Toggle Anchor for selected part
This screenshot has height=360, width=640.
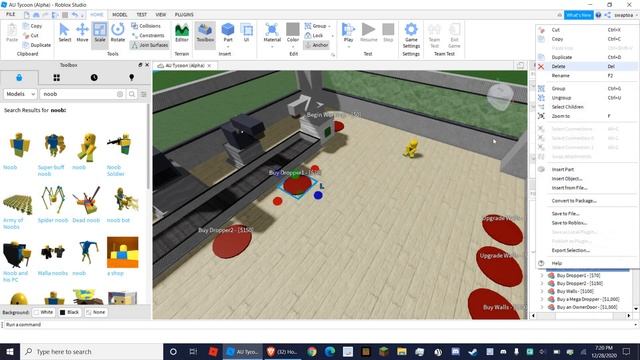click(x=317, y=45)
